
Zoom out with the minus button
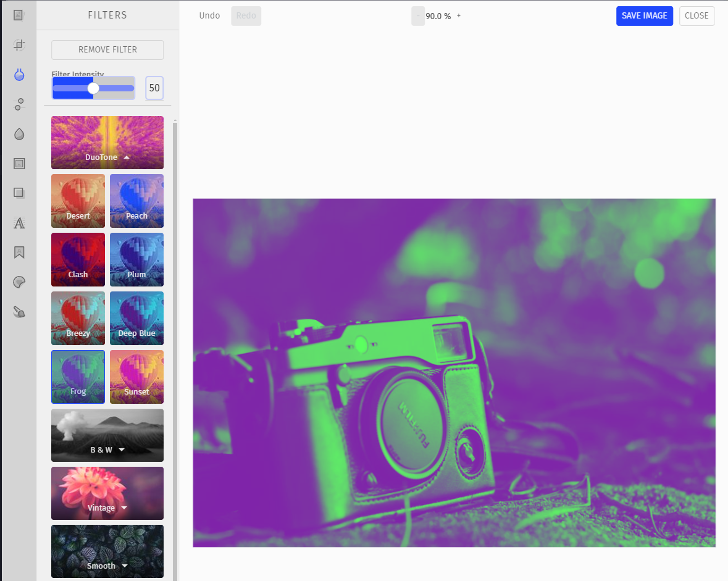(x=418, y=16)
